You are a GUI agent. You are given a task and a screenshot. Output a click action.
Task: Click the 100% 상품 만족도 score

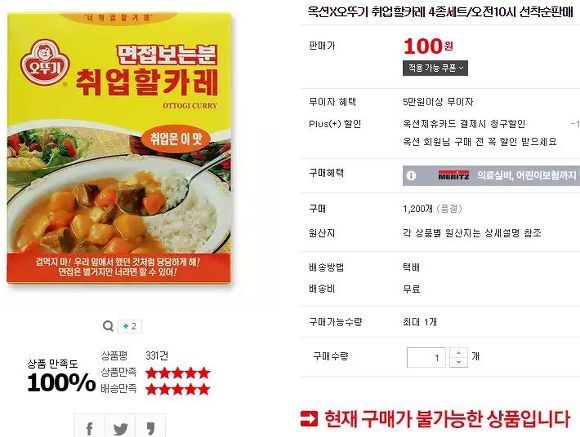[61, 382]
